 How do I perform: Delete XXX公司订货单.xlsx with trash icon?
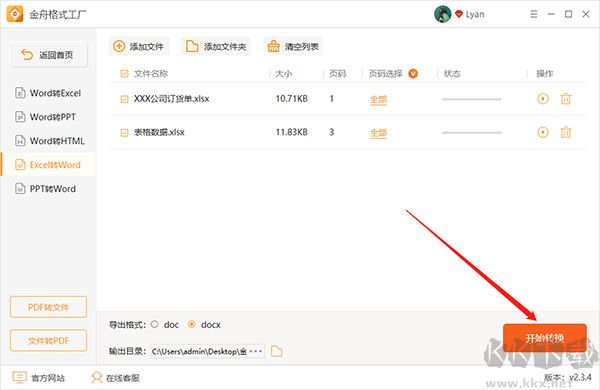566,99
